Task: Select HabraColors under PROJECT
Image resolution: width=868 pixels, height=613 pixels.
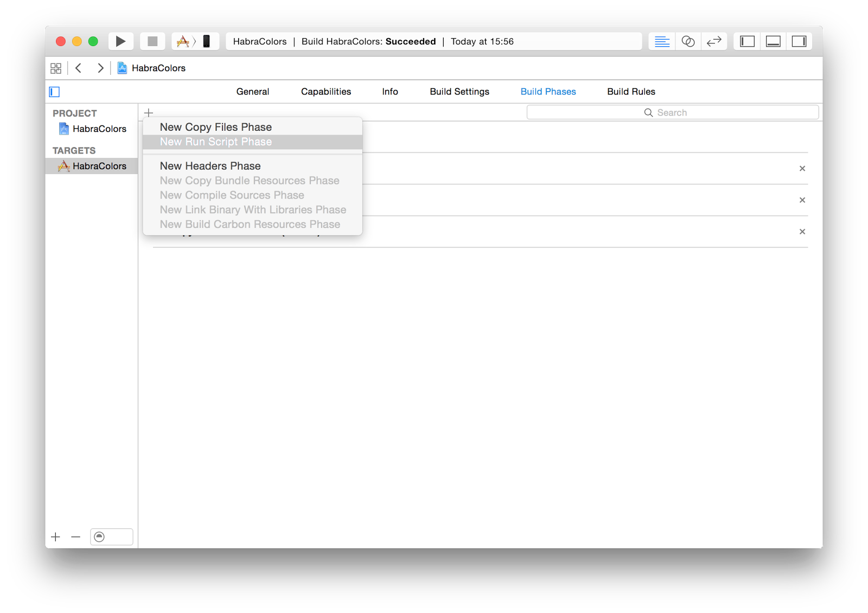Action: (x=92, y=129)
